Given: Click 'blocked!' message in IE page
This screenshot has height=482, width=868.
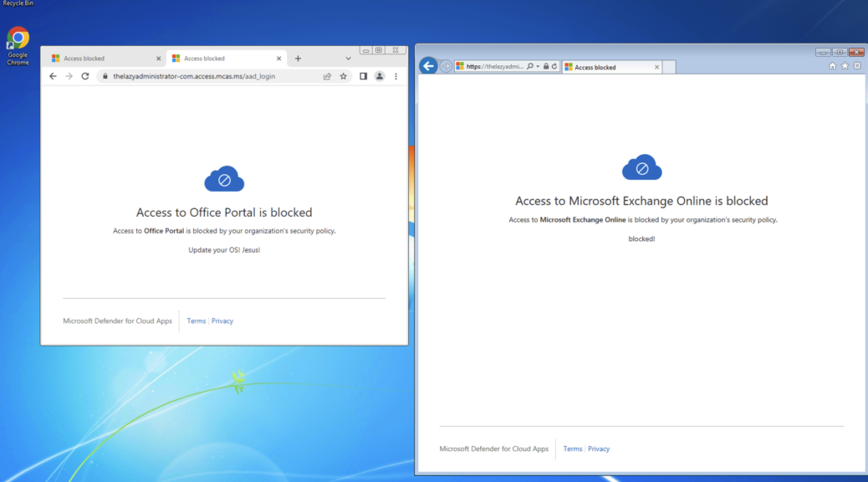Looking at the screenshot, I should [641, 238].
